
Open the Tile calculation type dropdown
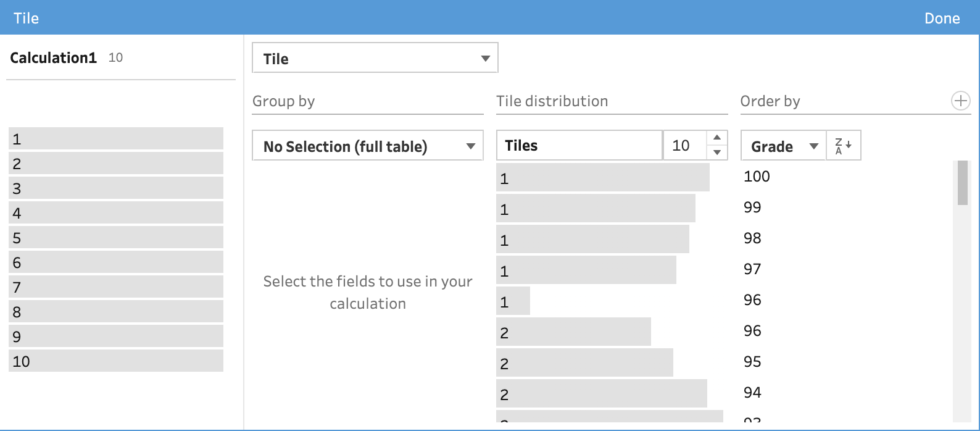(375, 58)
